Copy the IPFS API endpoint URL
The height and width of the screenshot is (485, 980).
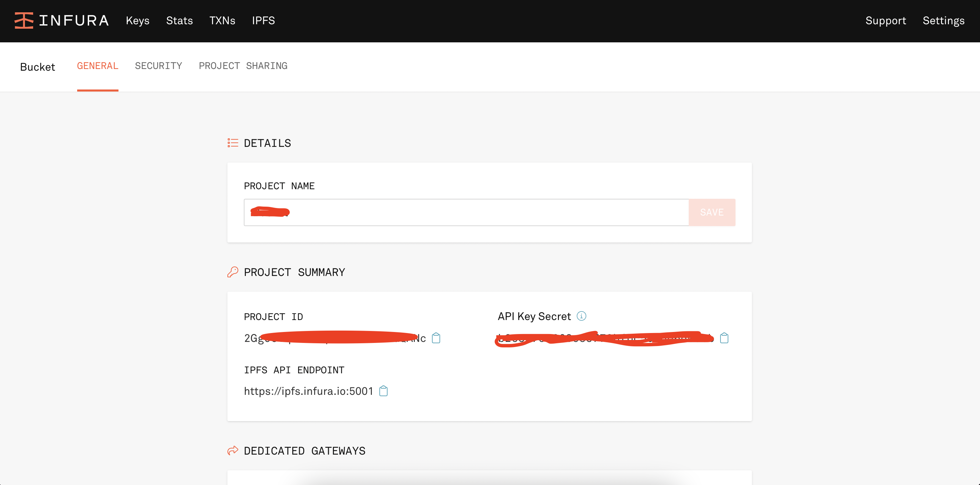pyautogui.click(x=383, y=391)
